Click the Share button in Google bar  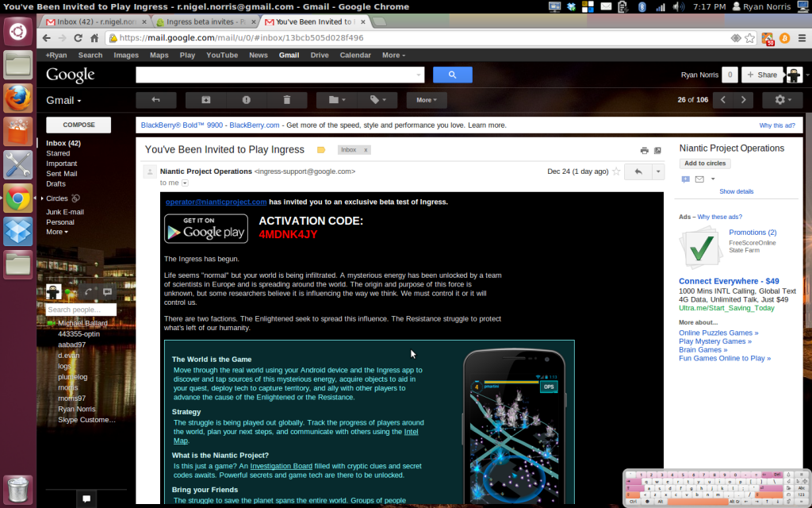pyautogui.click(x=762, y=75)
